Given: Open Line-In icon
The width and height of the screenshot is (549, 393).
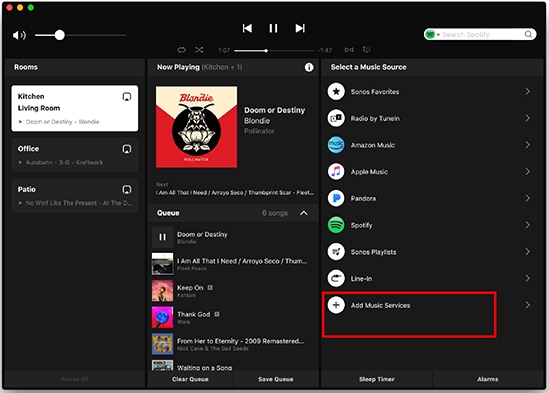Looking at the screenshot, I should (x=336, y=278).
